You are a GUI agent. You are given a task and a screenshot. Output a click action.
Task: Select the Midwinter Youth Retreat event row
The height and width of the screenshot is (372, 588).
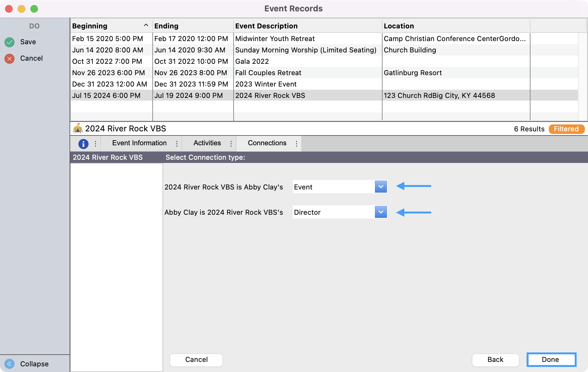point(275,39)
